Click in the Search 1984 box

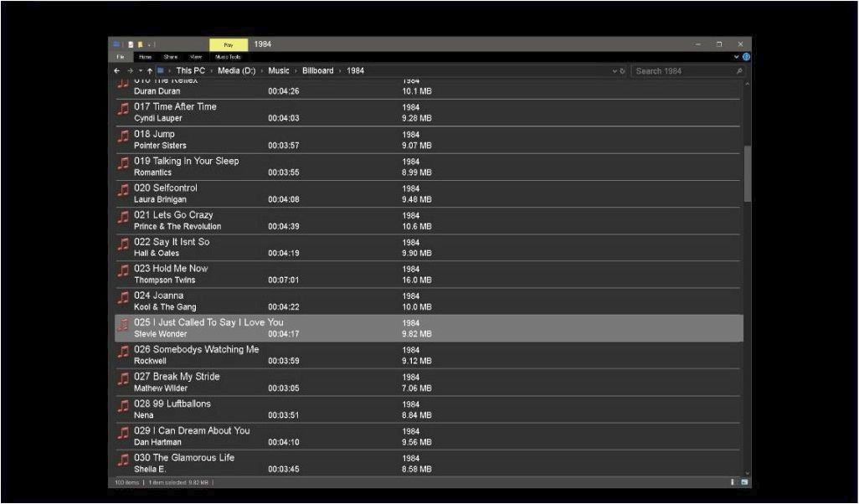click(682, 71)
